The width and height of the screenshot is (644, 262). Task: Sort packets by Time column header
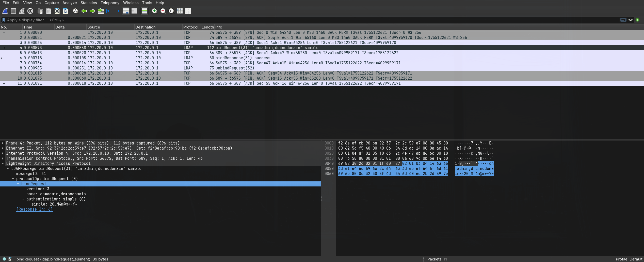pyautogui.click(x=38, y=27)
